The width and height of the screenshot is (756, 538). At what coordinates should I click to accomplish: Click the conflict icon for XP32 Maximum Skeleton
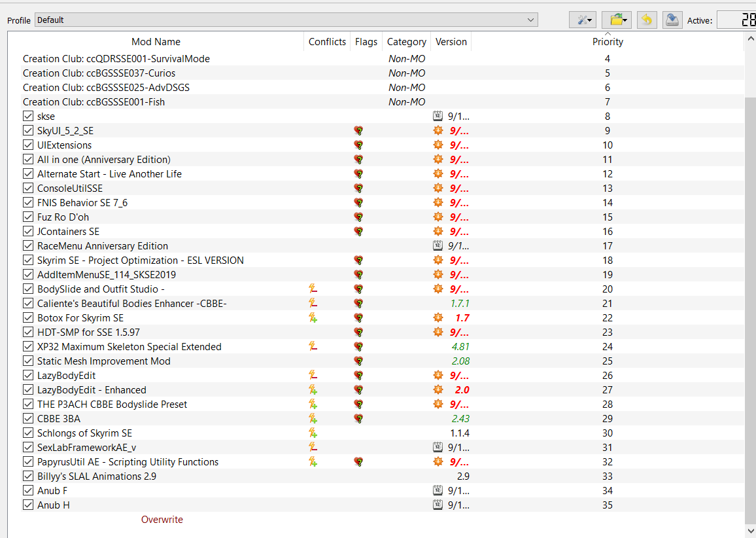pyautogui.click(x=313, y=346)
